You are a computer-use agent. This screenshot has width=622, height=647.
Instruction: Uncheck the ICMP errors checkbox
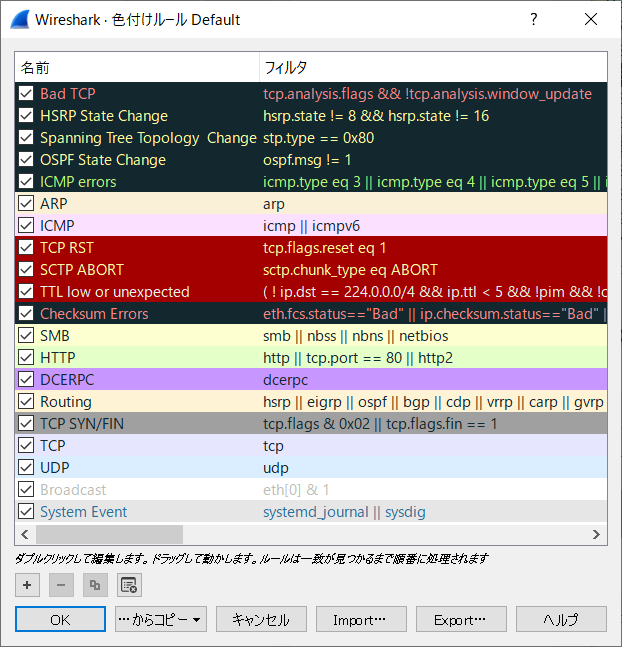[26, 181]
